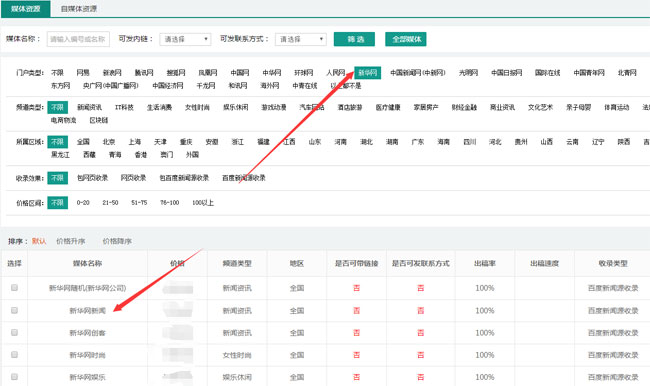Filter portal type by 中国经济网

[x=167, y=85]
